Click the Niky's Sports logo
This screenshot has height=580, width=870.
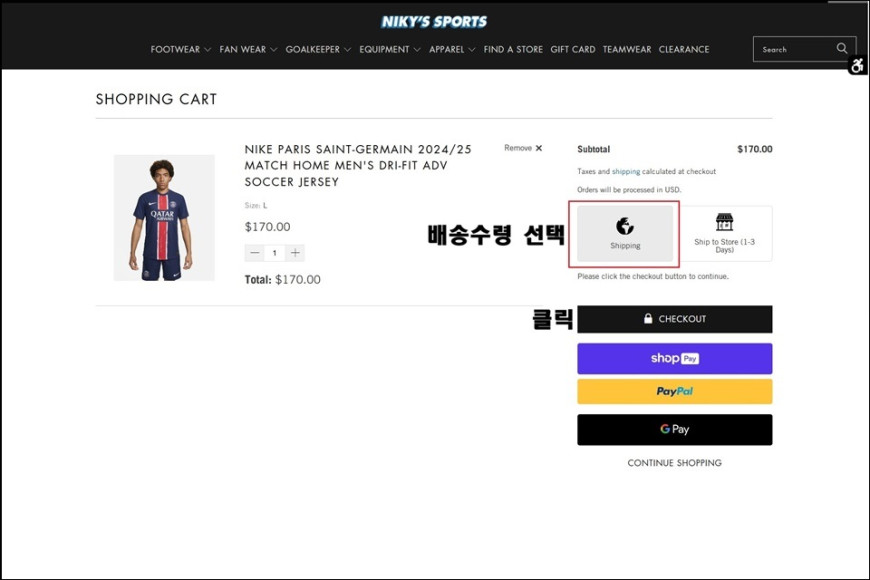(x=434, y=22)
